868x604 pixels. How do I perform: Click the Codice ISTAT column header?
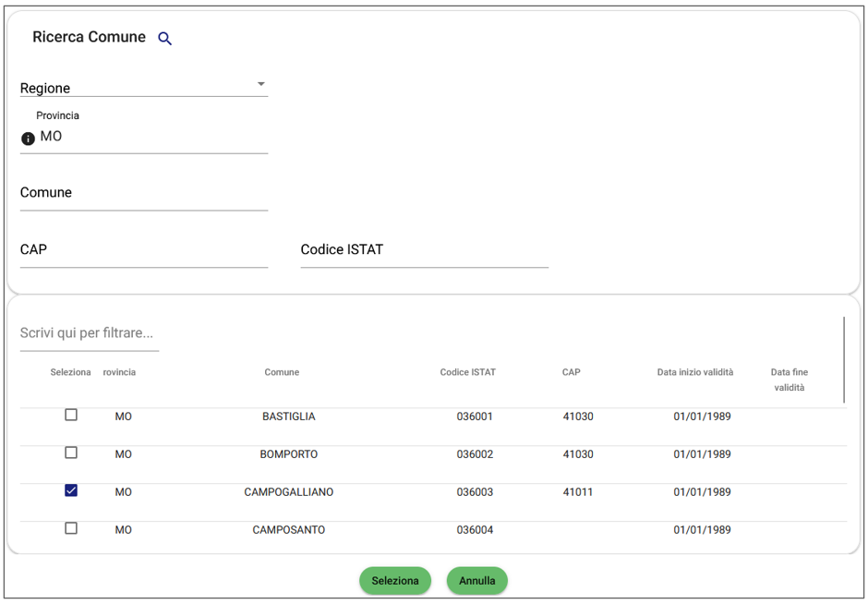coord(467,372)
